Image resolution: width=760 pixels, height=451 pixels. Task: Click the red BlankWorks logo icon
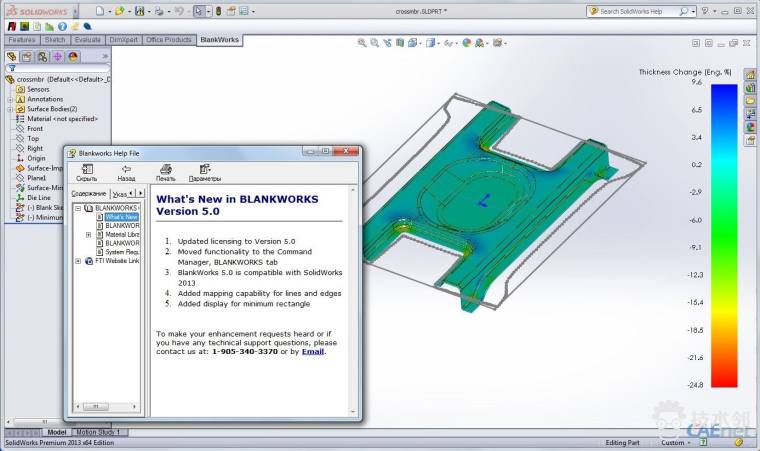pyautogui.click(x=12, y=26)
